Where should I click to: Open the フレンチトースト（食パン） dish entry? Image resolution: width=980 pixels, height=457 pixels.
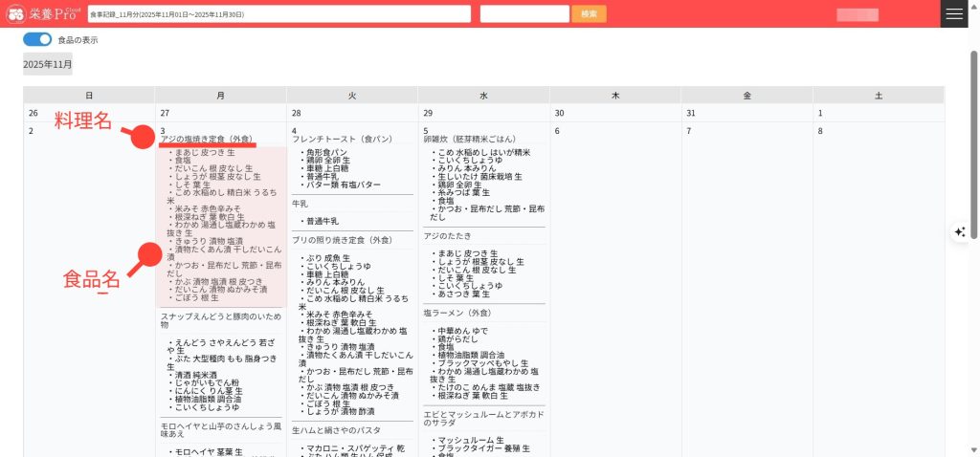point(342,140)
